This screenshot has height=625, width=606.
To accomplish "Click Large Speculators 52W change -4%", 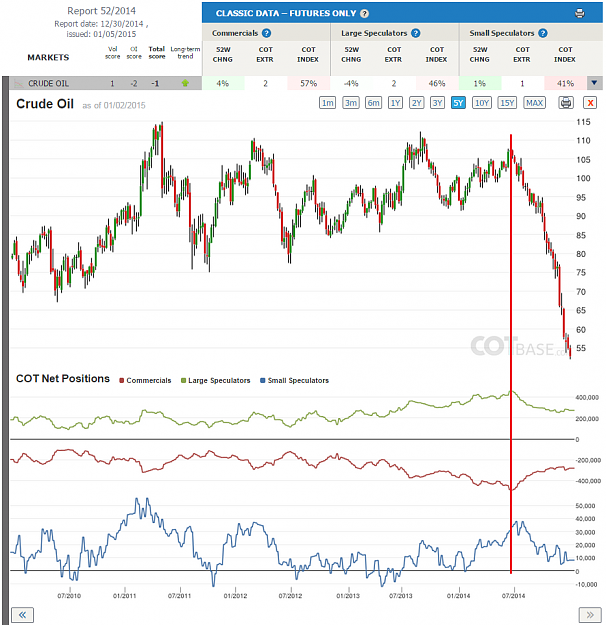I will [351, 83].
